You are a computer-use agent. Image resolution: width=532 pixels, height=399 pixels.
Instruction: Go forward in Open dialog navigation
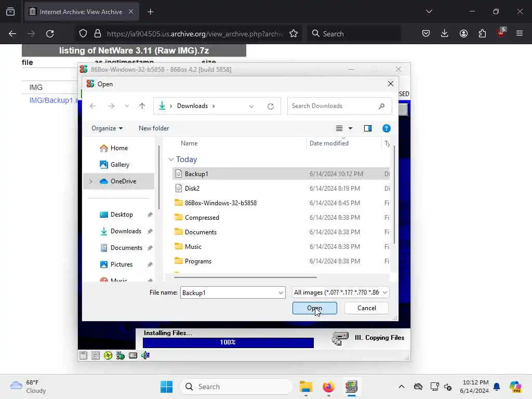[111, 106]
